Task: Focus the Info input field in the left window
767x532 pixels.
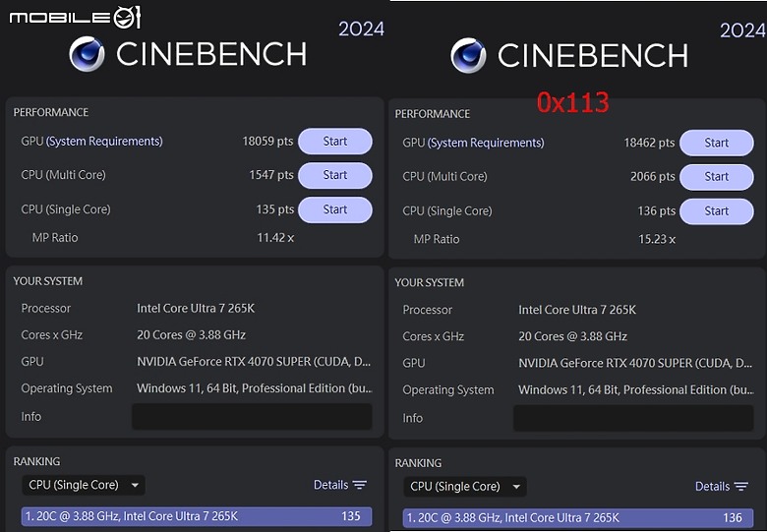Action: coord(252,417)
